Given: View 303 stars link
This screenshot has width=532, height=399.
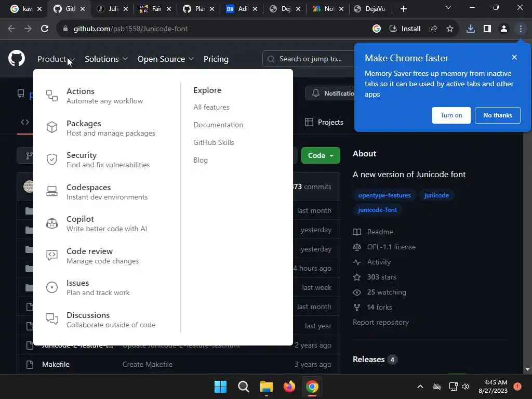Looking at the screenshot, I should [374, 277].
